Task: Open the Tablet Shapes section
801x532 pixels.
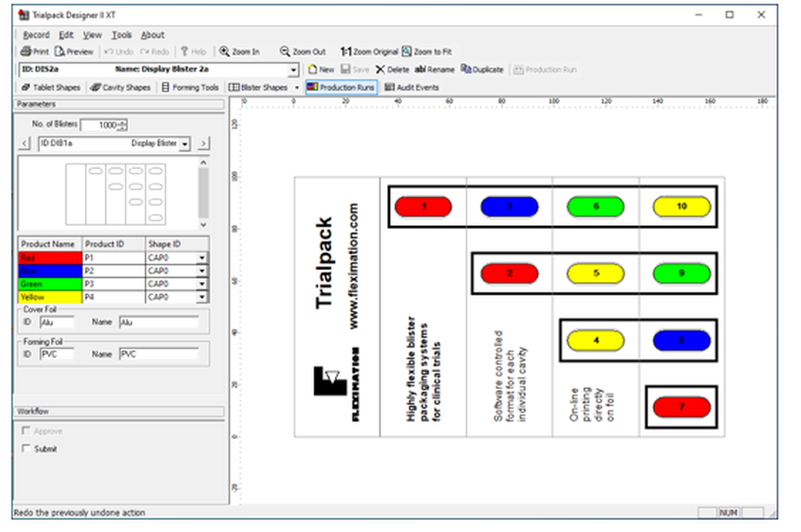Action: click(x=50, y=87)
